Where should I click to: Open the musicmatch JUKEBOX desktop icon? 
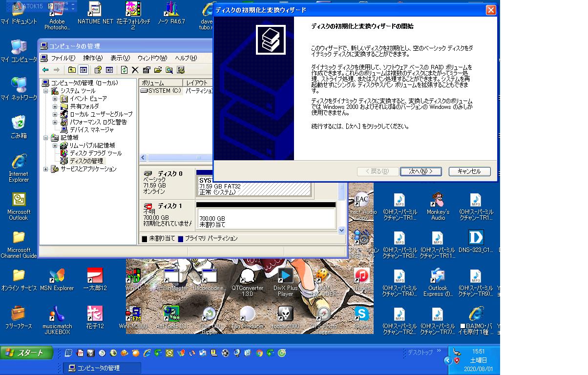(x=56, y=320)
